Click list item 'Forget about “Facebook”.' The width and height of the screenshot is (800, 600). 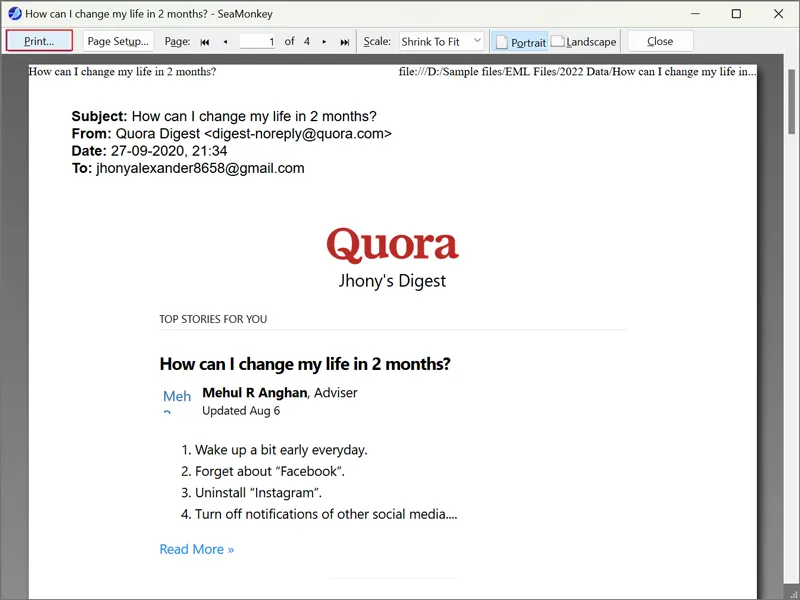pos(270,471)
